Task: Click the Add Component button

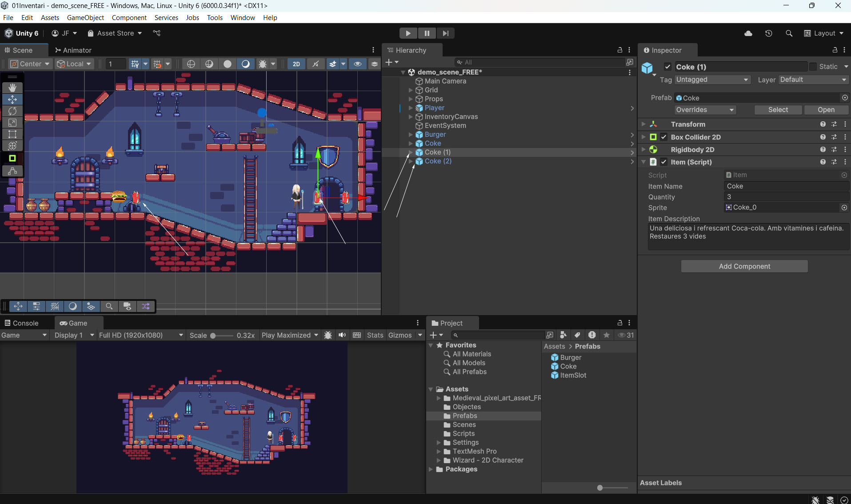Action: pyautogui.click(x=744, y=266)
